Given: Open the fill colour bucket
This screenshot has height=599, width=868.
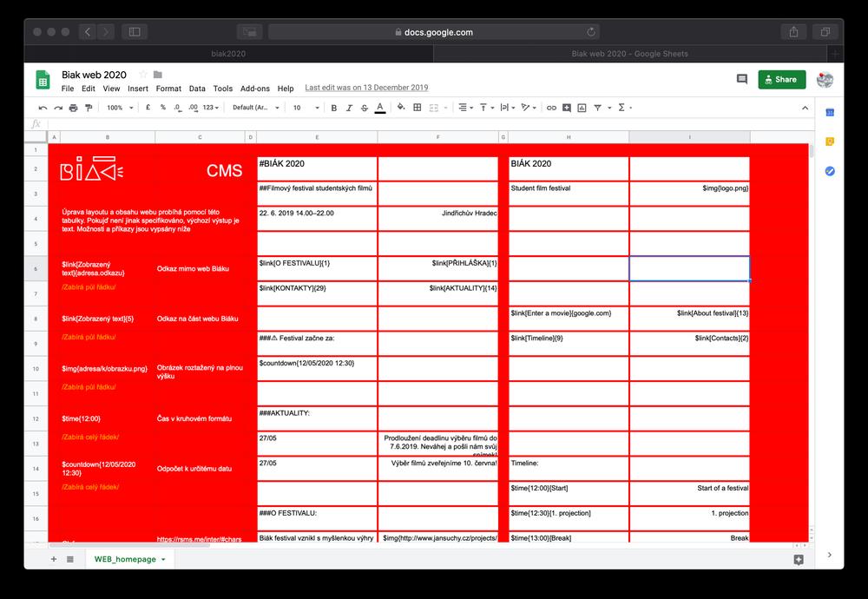Looking at the screenshot, I should (x=401, y=108).
